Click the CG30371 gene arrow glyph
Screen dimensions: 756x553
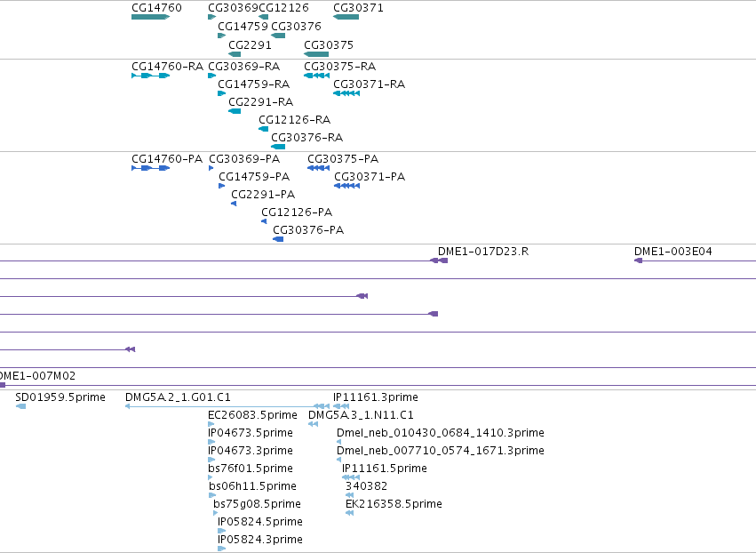pyautogui.click(x=346, y=17)
